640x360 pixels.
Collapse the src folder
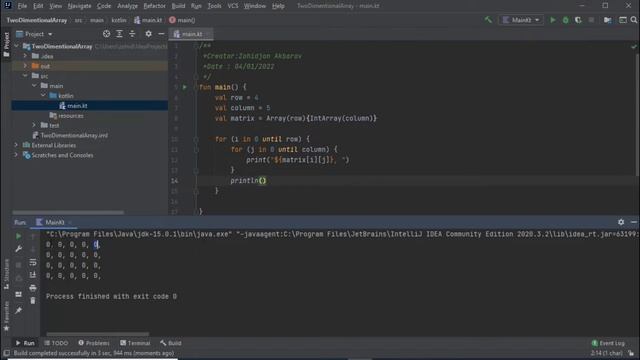click(x=25, y=76)
